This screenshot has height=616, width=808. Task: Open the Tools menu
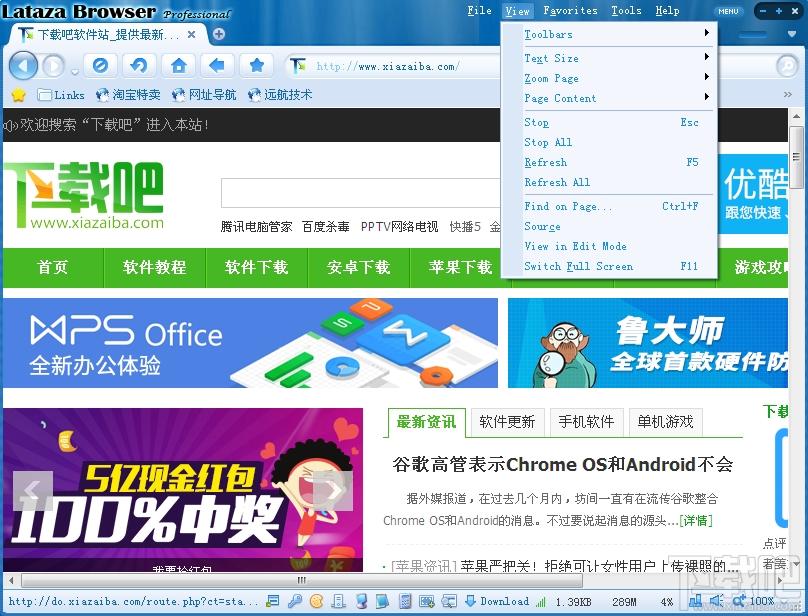626,11
